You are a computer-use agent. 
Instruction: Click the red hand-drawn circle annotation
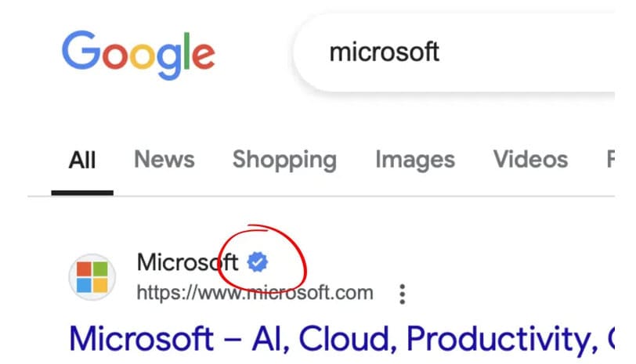tap(262, 257)
